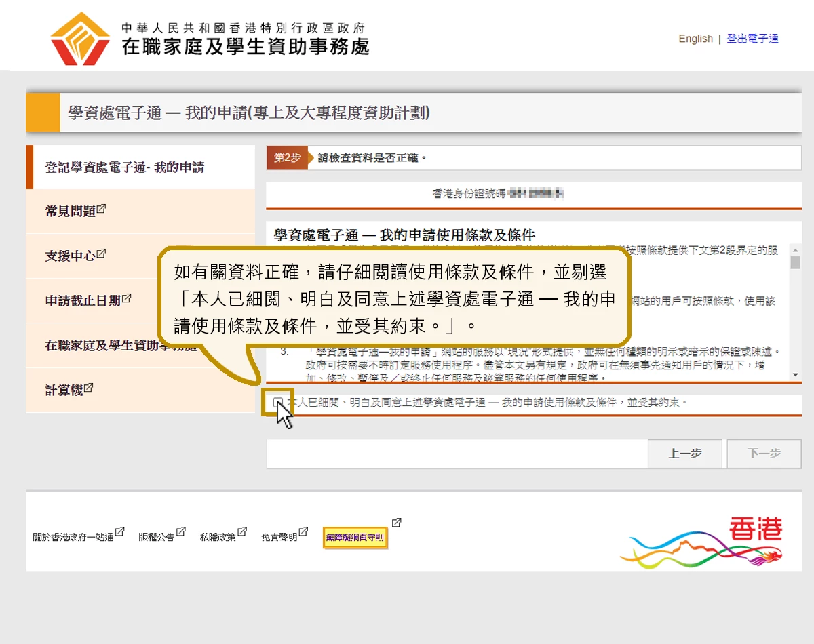814x644 pixels.
Task: Click external-link icon beside 常見問題
Action: 102,209
